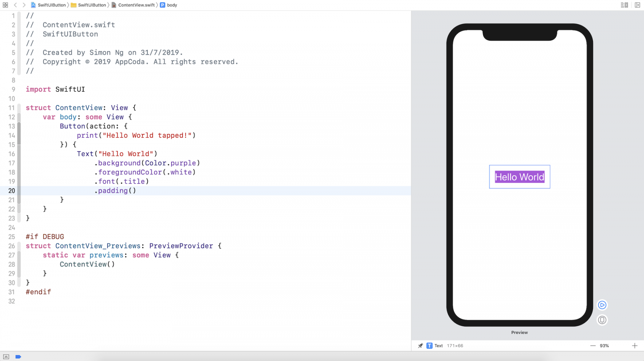644x361 pixels.
Task: Click the body property breadcrumb icon
Action: point(163,5)
